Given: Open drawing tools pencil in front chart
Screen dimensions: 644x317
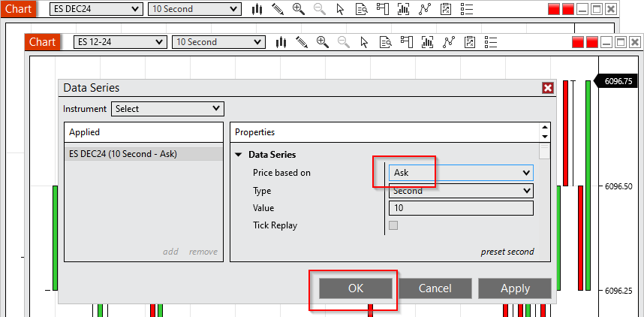Looking at the screenshot, I should point(302,42).
